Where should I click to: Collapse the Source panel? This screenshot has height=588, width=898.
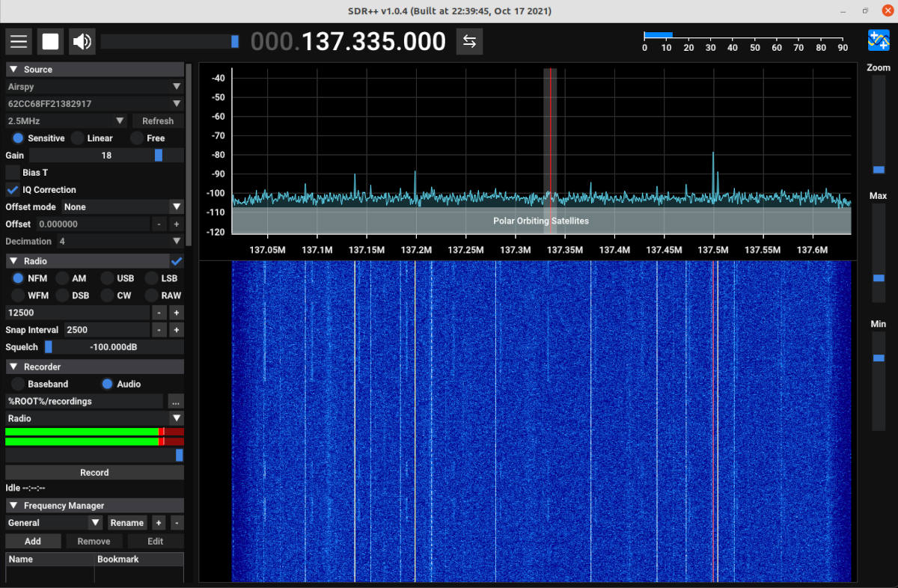coord(13,69)
